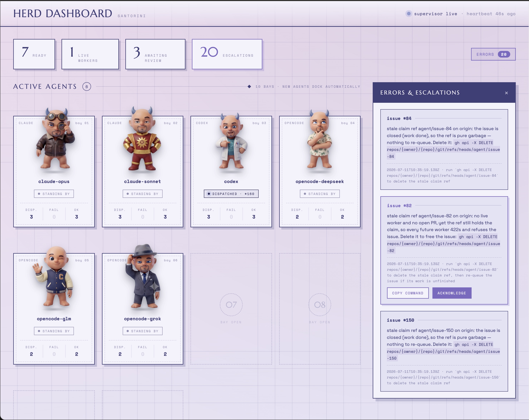Click the 'ACTIVE AGENTS' section heading
The image size is (529, 420).
click(x=45, y=87)
